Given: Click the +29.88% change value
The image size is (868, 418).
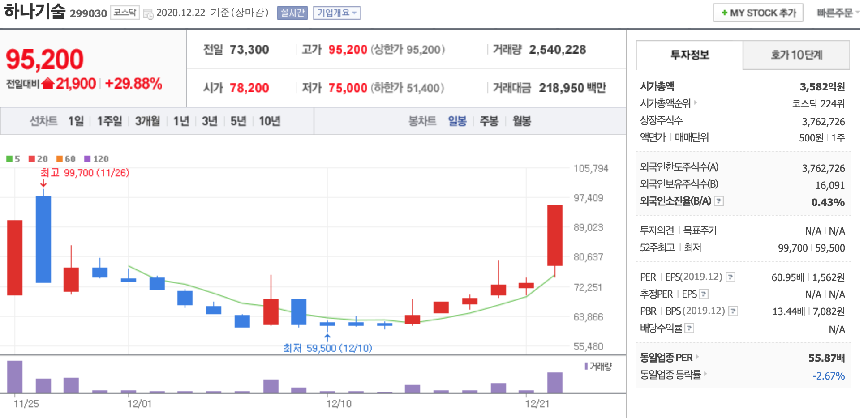Looking at the screenshot, I should coord(133,83).
